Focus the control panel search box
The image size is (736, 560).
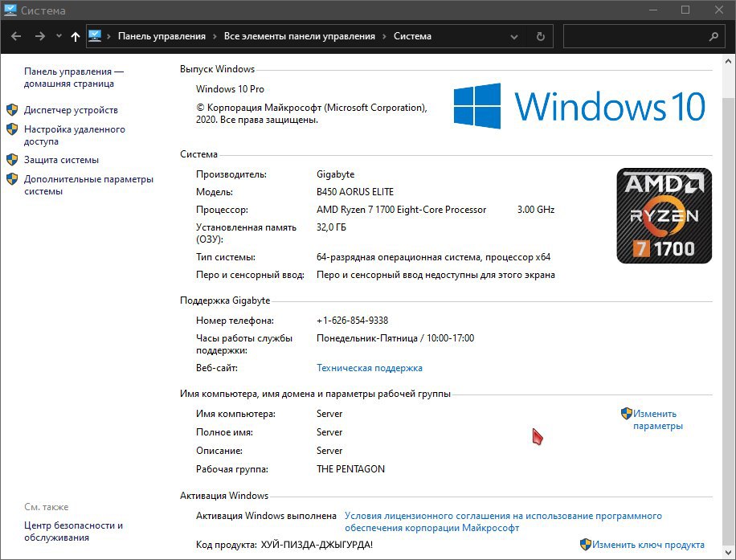(x=644, y=36)
